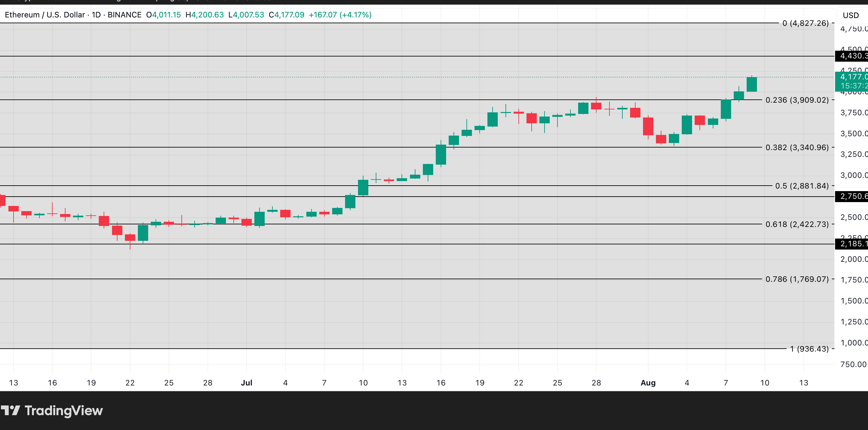Click the 4,430 horizontal line price tag
This screenshot has width=868, height=430.
(852, 56)
